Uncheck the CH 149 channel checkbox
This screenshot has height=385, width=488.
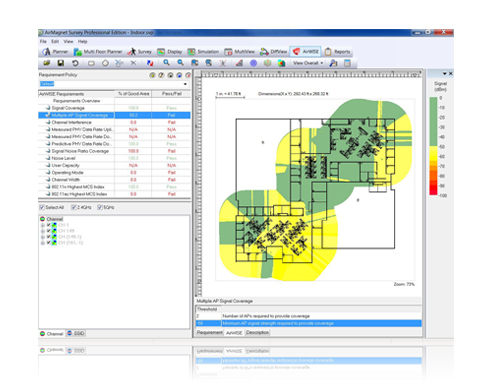click(x=49, y=231)
